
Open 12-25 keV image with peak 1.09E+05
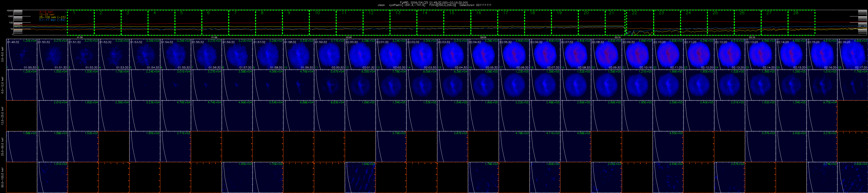coord(360,116)
